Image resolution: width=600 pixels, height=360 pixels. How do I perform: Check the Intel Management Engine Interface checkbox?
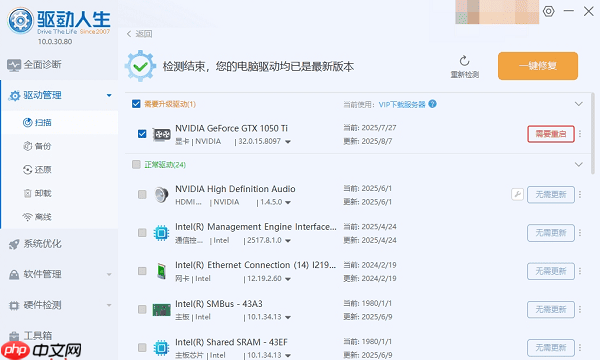[142, 233]
